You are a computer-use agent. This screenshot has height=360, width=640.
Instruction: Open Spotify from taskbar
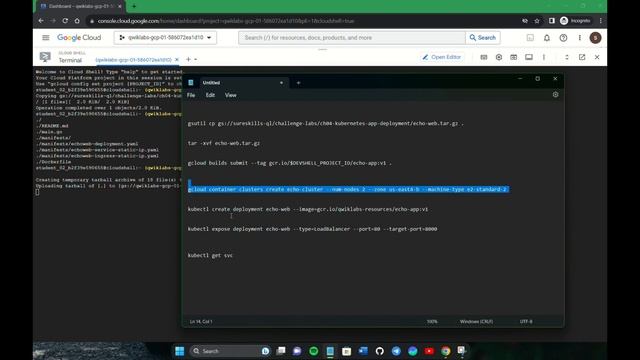coord(313,351)
